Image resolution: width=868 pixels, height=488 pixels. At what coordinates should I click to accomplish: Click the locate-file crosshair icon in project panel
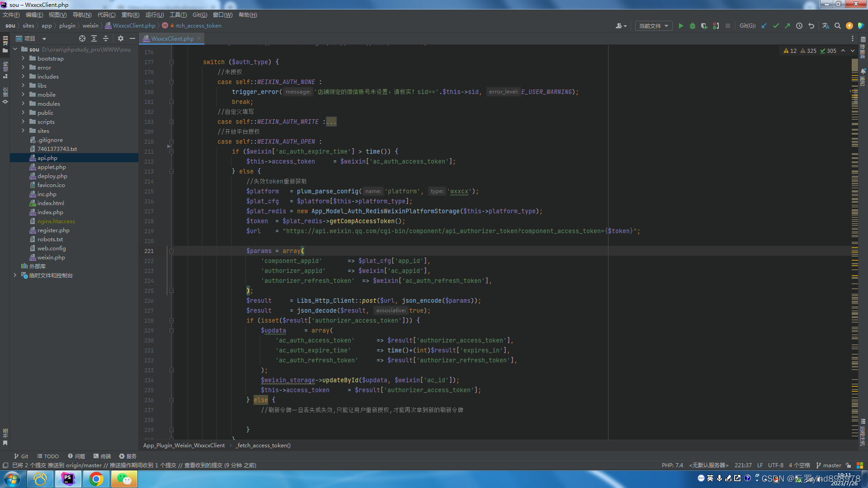click(82, 38)
